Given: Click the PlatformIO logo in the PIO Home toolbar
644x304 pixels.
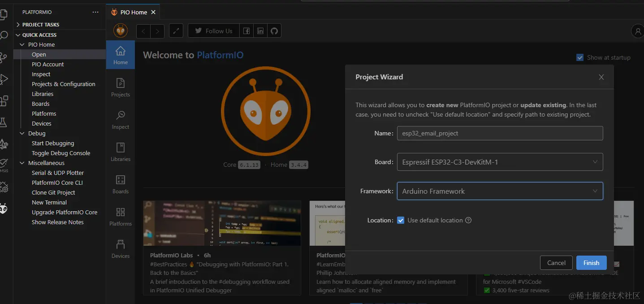Looking at the screenshot, I should 121,30.
